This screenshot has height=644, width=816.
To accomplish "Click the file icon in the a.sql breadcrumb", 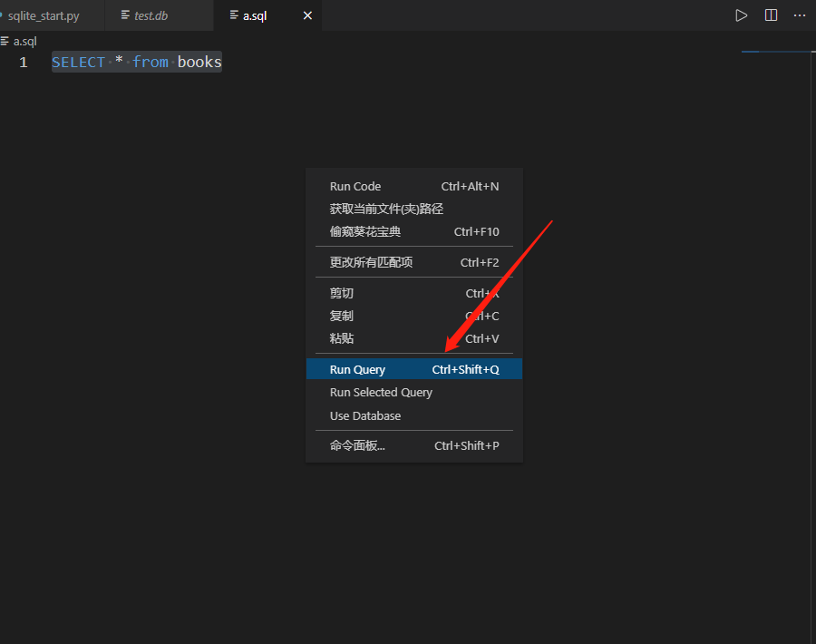I will pyautogui.click(x=7, y=40).
